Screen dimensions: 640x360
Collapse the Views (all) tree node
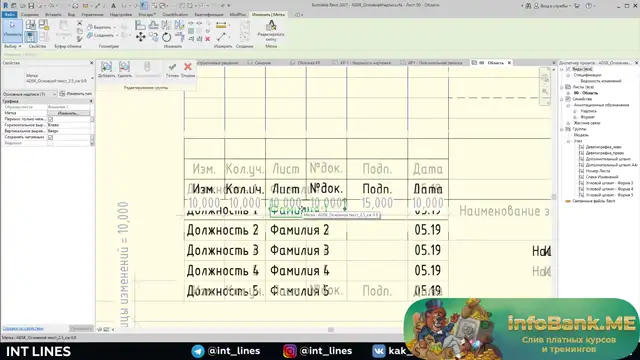point(562,69)
